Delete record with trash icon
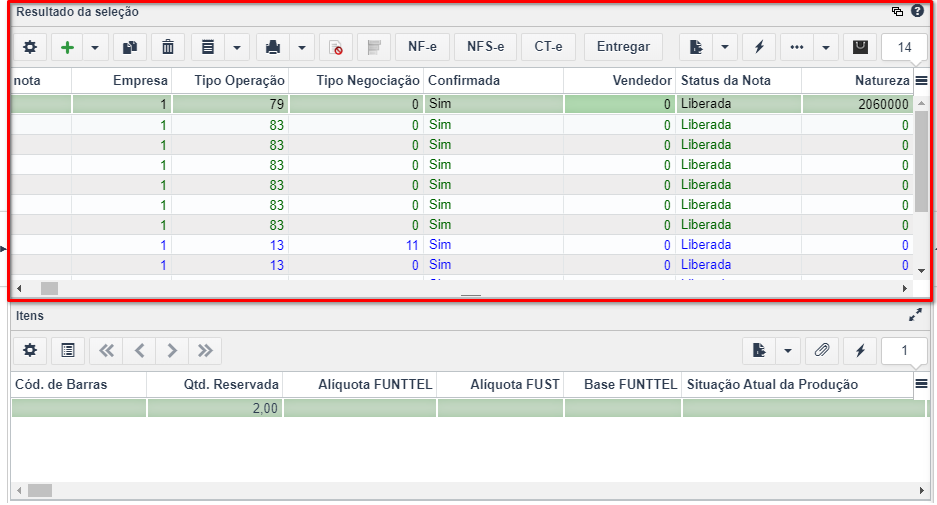Image resolution: width=937 pixels, height=505 pixels. tap(168, 47)
